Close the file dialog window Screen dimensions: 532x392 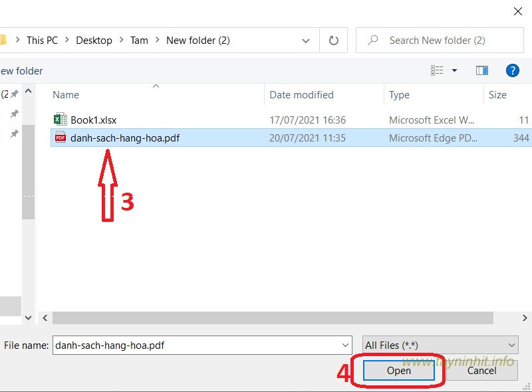click(517, 11)
